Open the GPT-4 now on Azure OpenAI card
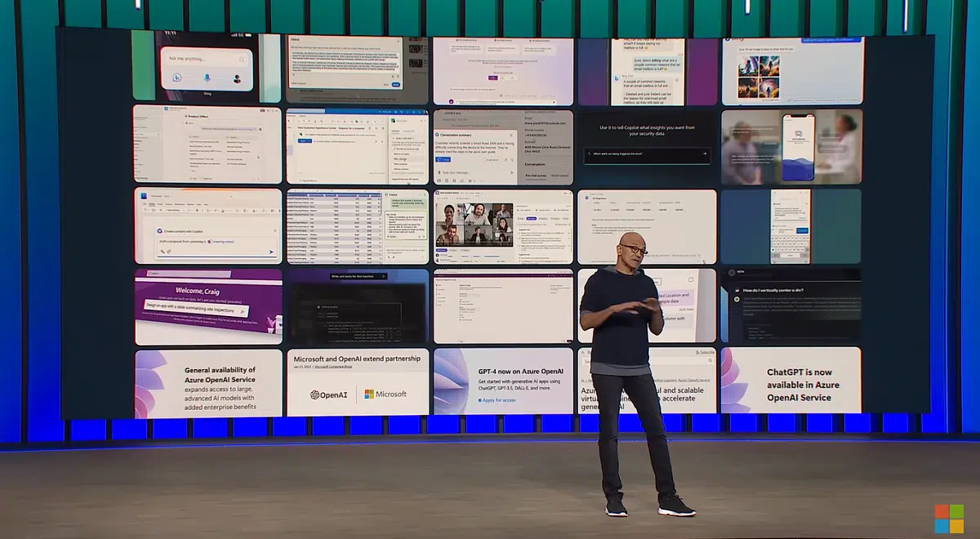The image size is (980, 539). pos(503,381)
